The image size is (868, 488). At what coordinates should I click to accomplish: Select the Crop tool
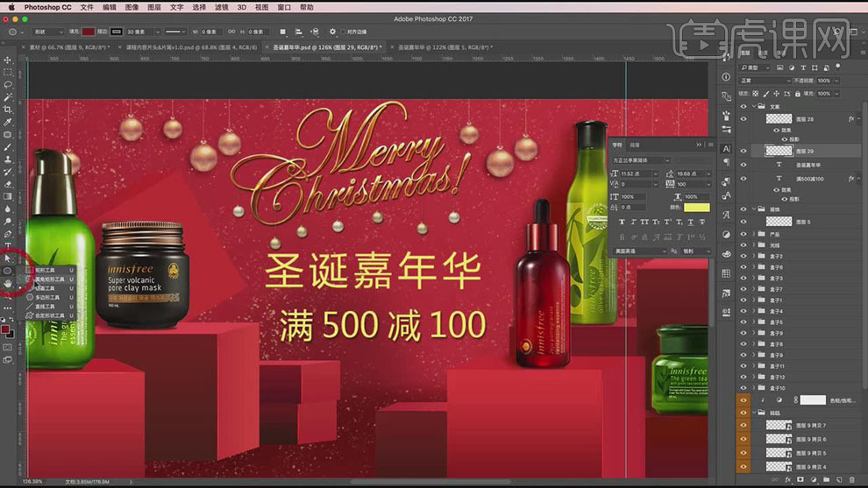(8, 110)
